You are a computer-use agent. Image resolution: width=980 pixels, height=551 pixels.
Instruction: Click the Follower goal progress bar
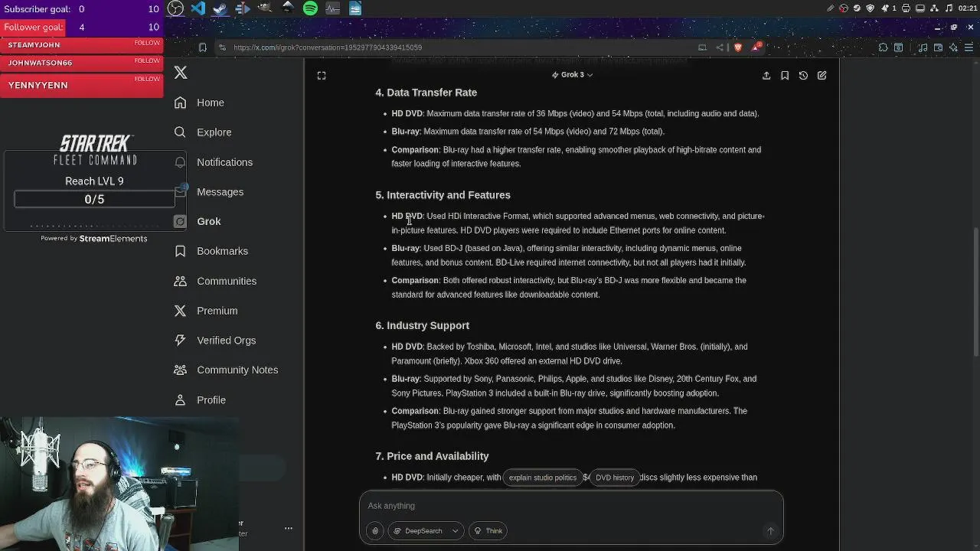82,27
